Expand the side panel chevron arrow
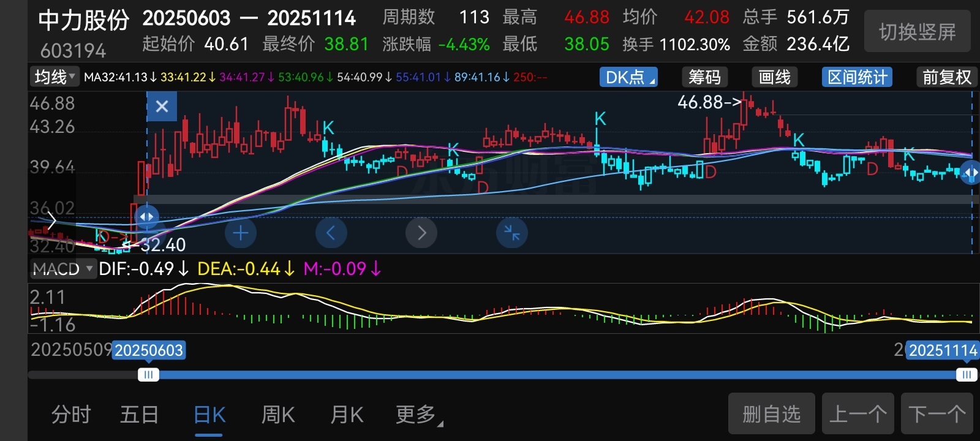 (x=51, y=221)
